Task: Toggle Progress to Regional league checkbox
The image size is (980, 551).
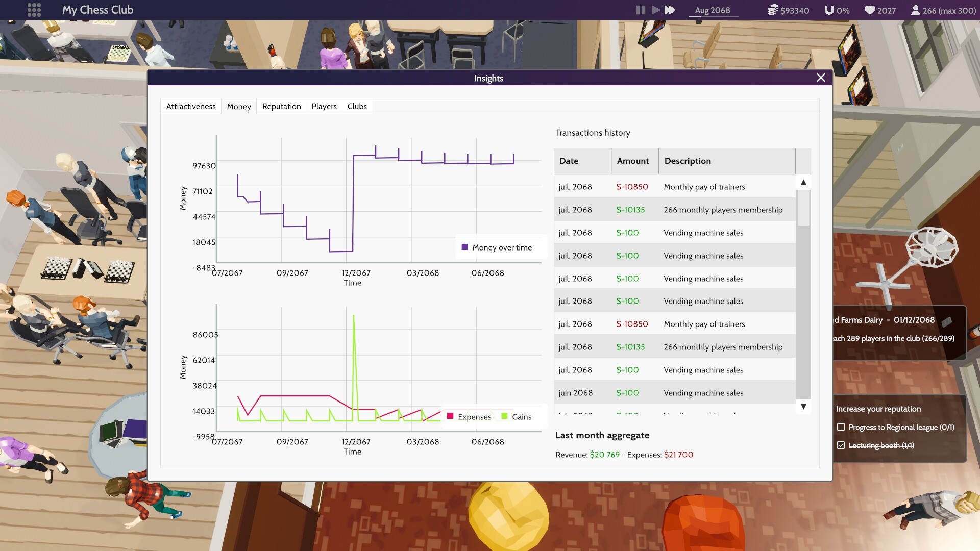Action: click(841, 427)
